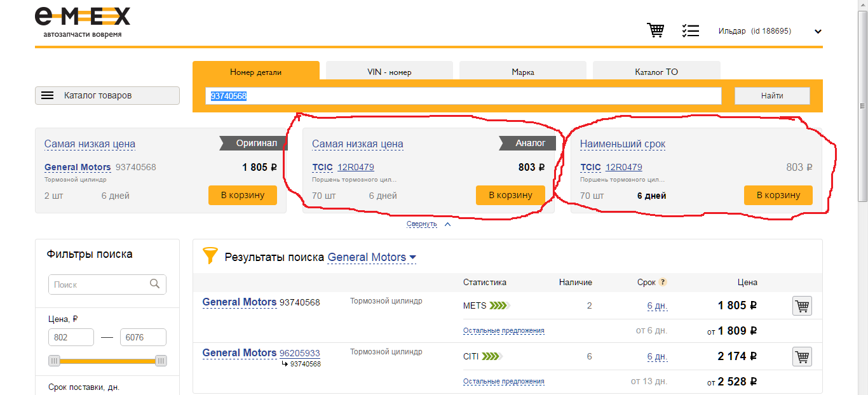This screenshot has height=395, width=868.
Task: Click the Наличие column header
Action: point(576,282)
